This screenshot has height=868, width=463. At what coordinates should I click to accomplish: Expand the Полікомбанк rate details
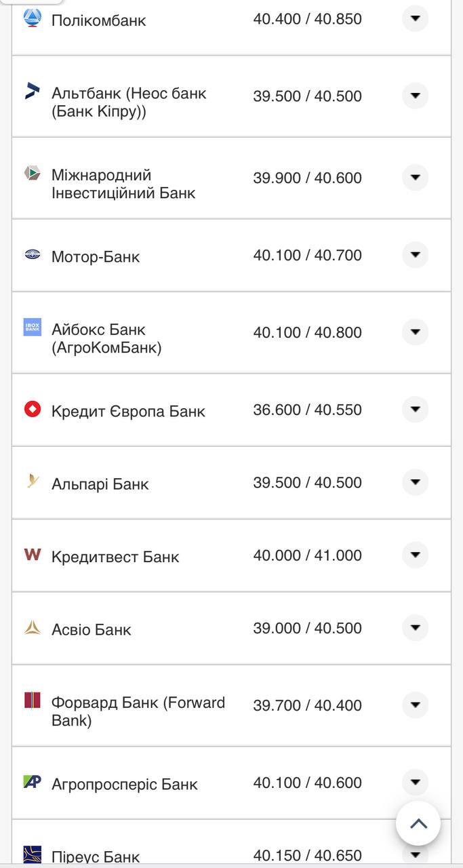pyautogui.click(x=415, y=18)
